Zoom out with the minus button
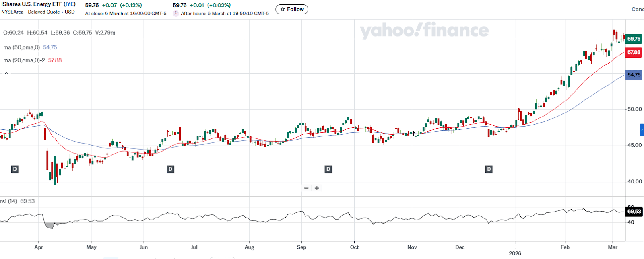 306,188
